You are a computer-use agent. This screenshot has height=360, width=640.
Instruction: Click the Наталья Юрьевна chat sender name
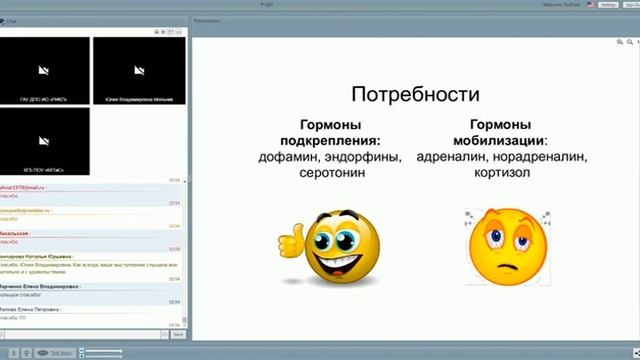tap(37, 257)
